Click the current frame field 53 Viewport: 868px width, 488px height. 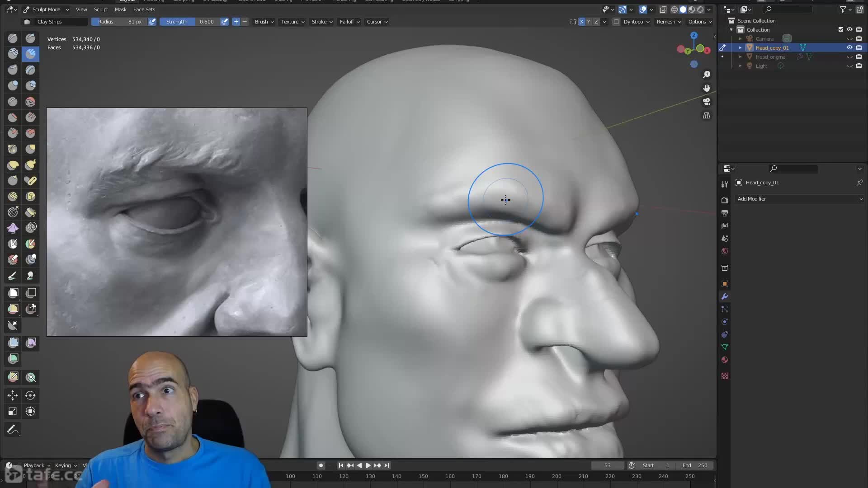pyautogui.click(x=607, y=465)
